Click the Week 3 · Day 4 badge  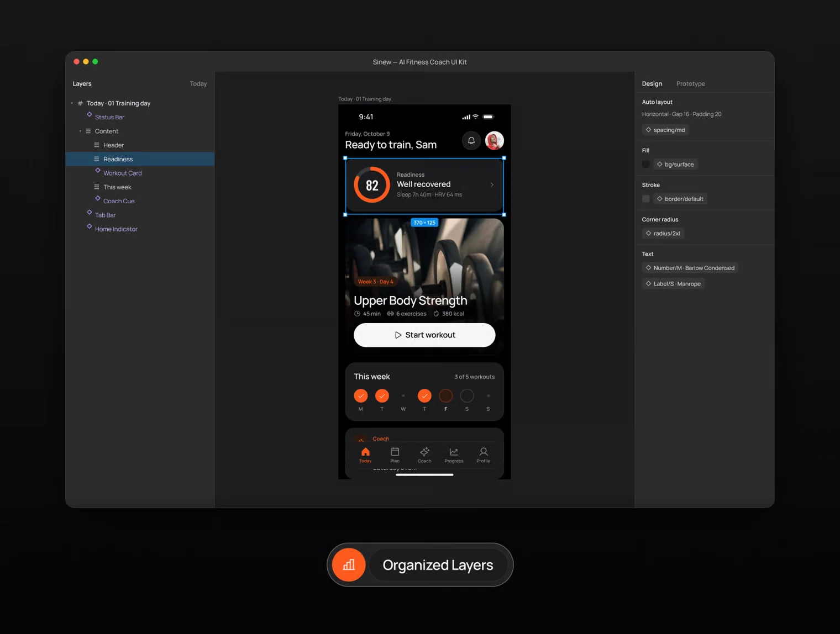375,282
